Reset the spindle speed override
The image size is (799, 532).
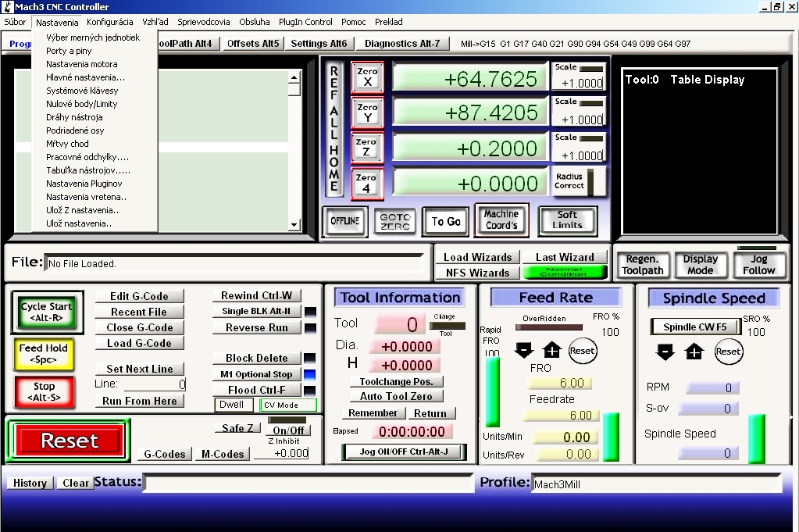click(728, 352)
